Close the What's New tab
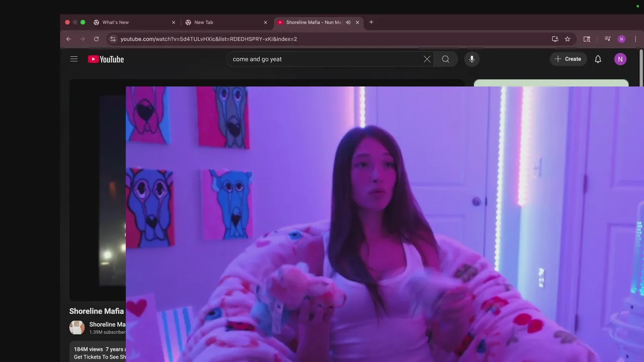 (x=174, y=22)
